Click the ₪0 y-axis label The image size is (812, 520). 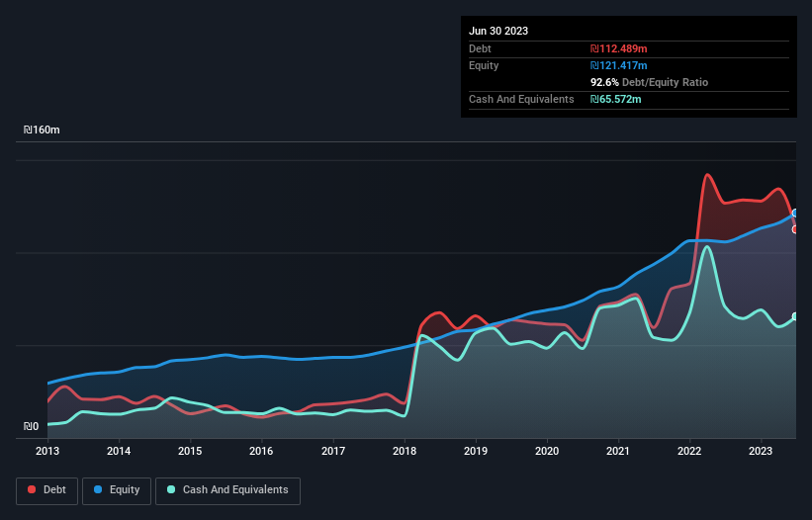click(x=31, y=426)
